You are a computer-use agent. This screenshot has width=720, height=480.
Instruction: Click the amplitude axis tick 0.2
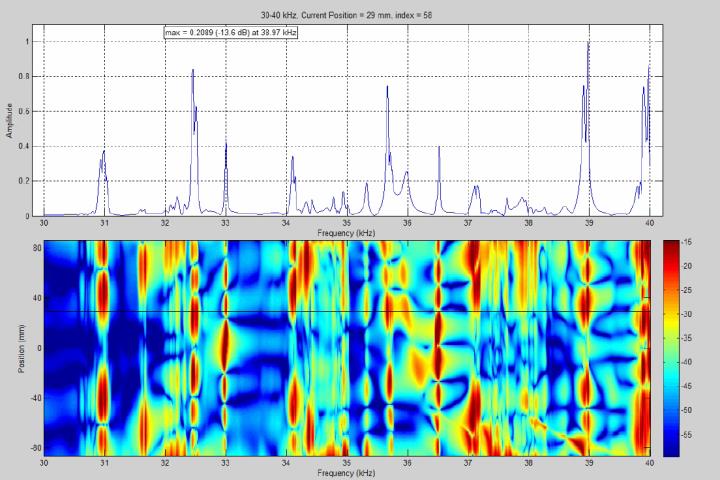24,181
